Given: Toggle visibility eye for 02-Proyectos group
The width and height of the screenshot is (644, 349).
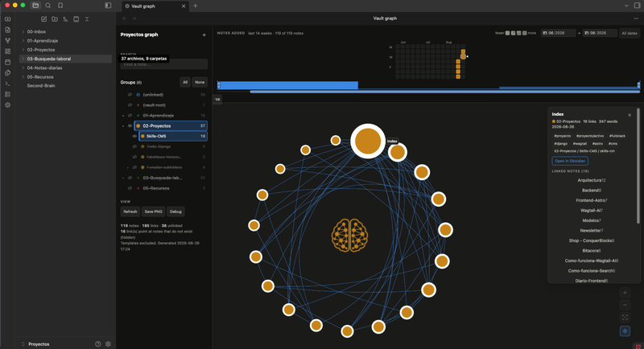Looking at the screenshot, I should pos(130,126).
